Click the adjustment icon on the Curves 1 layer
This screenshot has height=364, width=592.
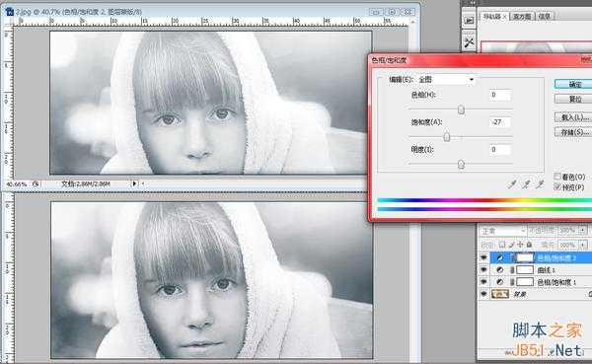(500, 270)
